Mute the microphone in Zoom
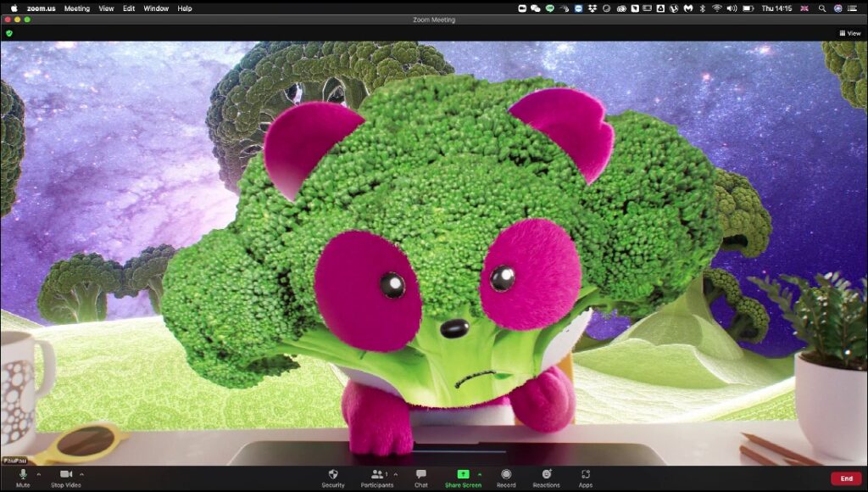Screen dimensions: 868x492 coord(23,478)
